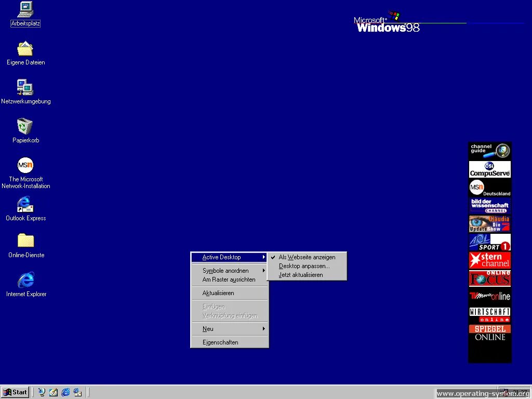Open the bild der wissenschaft channel
Image resolution: width=532 pixels, height=399 pixels.
tap(489, 206)
